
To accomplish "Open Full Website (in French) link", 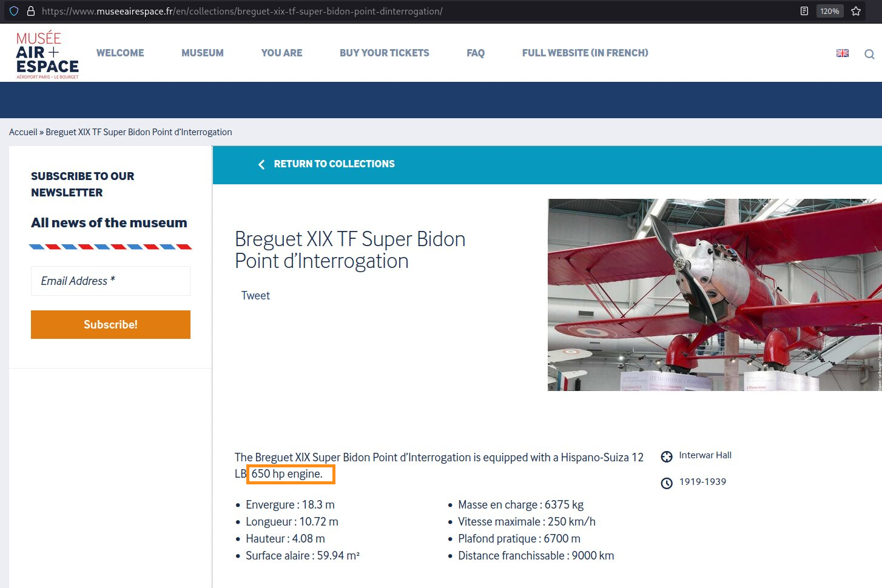I will click(585, 53).
